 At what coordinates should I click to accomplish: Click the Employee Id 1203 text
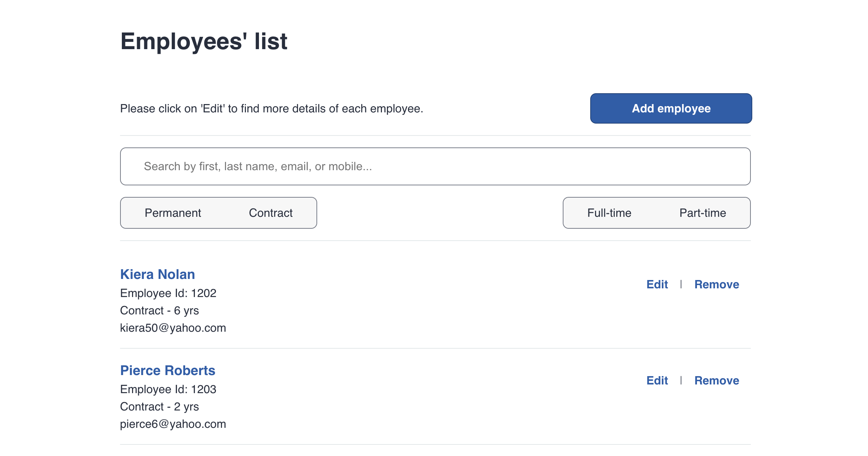[168, 389]
